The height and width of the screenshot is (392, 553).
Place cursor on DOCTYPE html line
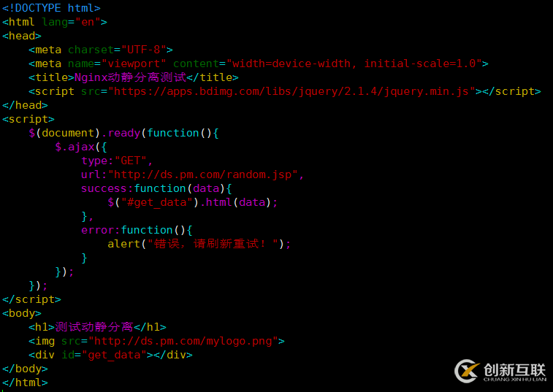pos(51,8)
